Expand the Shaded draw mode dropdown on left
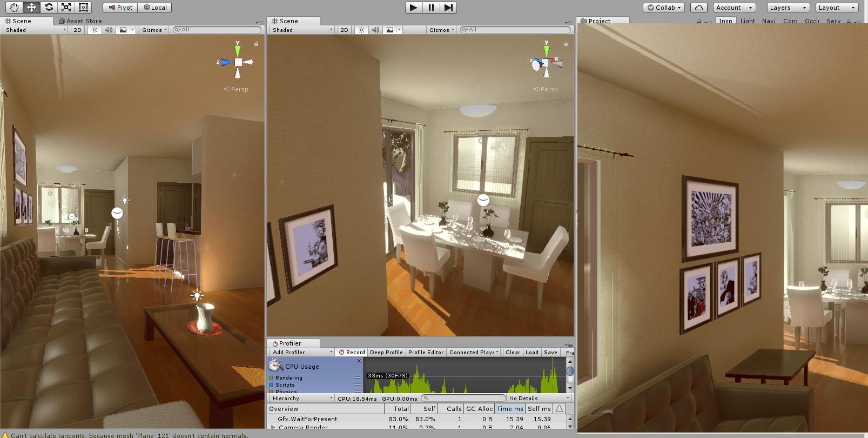 35,30
